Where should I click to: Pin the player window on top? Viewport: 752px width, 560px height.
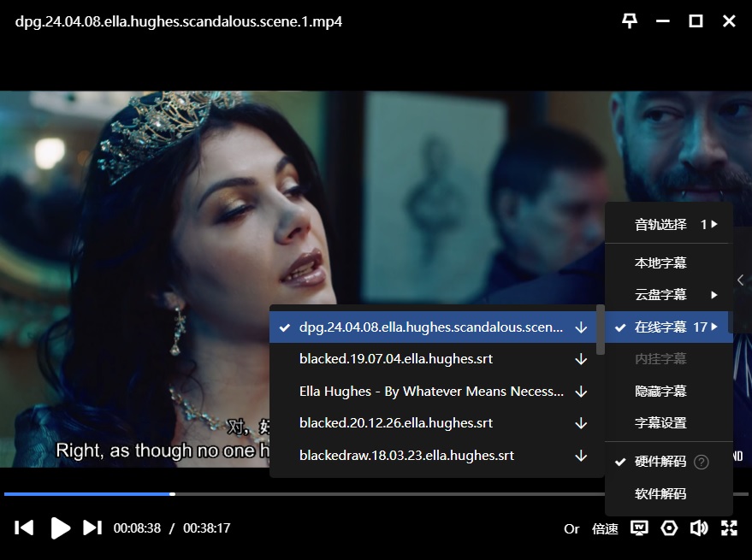tap(630, 21)
